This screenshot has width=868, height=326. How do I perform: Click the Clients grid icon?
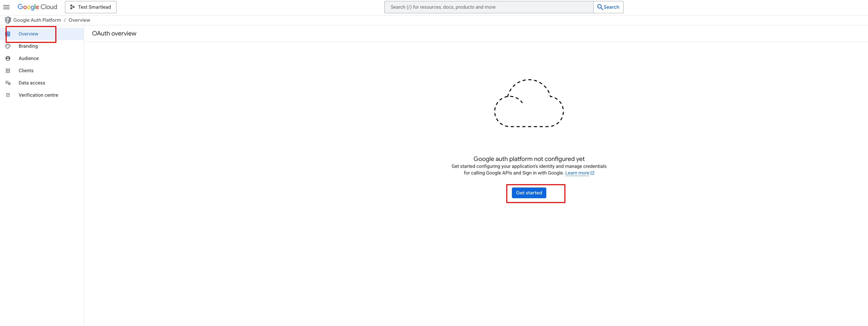point(8,71)
